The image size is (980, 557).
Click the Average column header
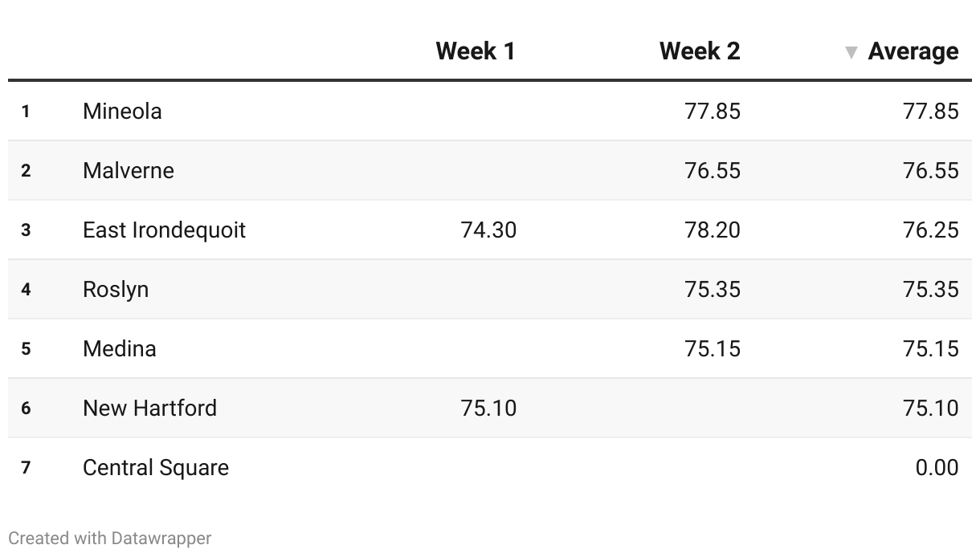point(913,51)
